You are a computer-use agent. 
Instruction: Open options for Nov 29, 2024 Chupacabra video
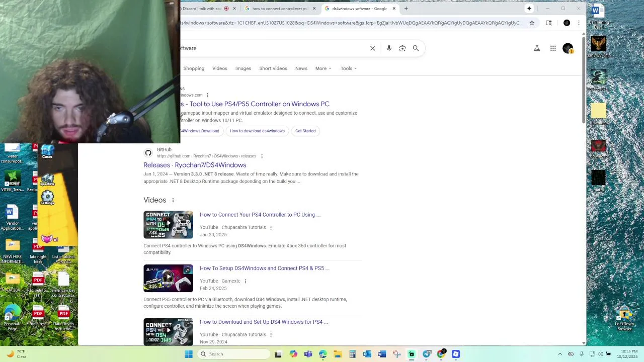[x=271, y=335]
